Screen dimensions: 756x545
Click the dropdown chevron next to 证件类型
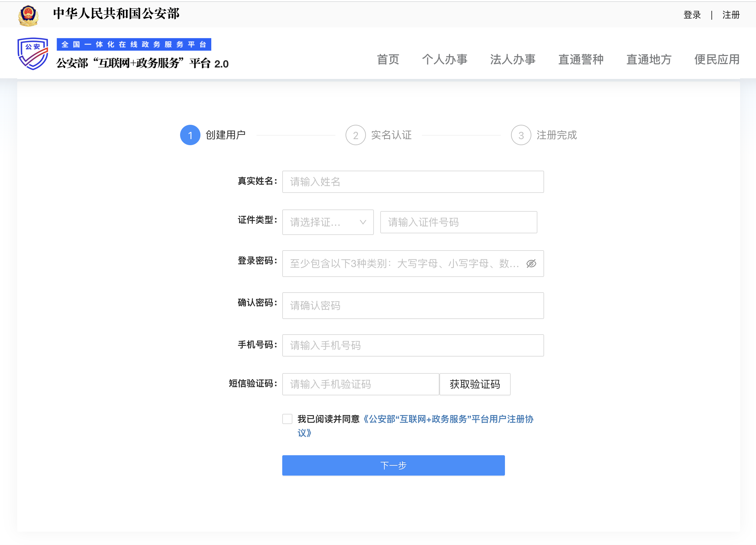tap(363, 223)
